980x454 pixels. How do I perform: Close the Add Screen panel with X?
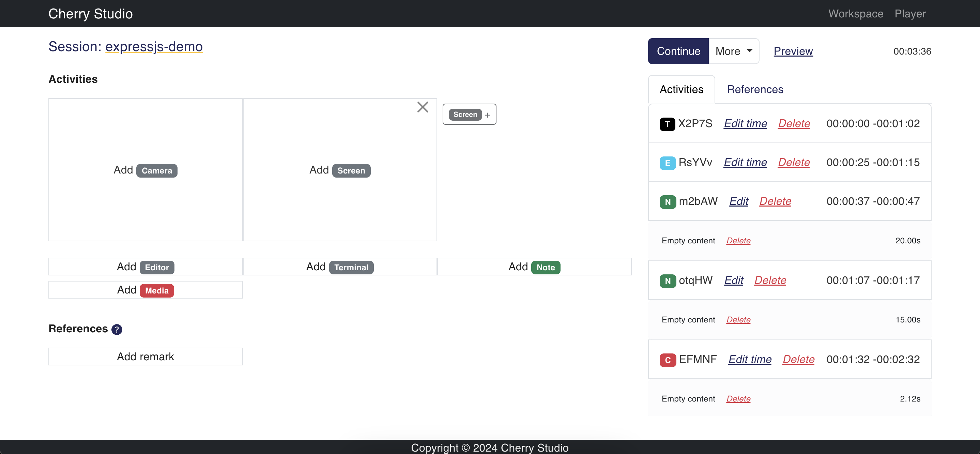tap(423, 107)
